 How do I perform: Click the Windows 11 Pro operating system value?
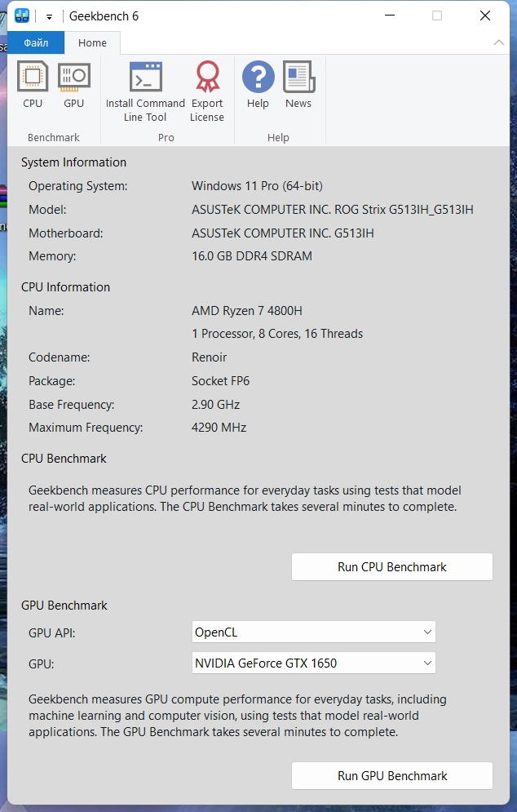[x=257, y=186]
